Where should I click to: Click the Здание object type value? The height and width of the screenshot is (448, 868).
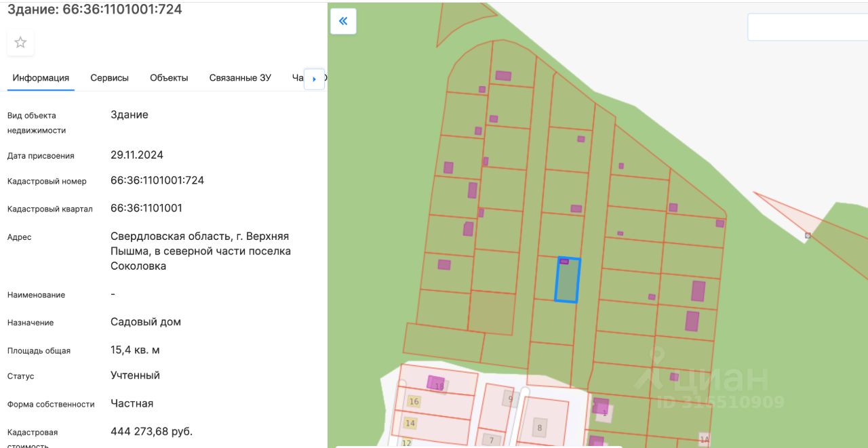pos(130,115)
